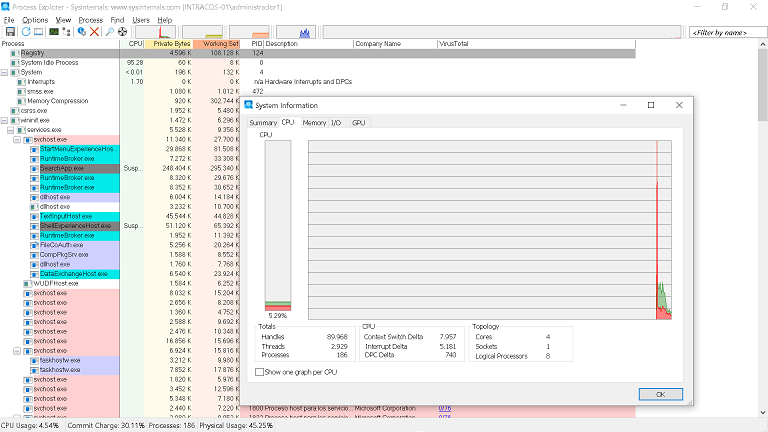
Task: Click the StartMenuExperienceHost process icon
Action: [x=34, y=149]
